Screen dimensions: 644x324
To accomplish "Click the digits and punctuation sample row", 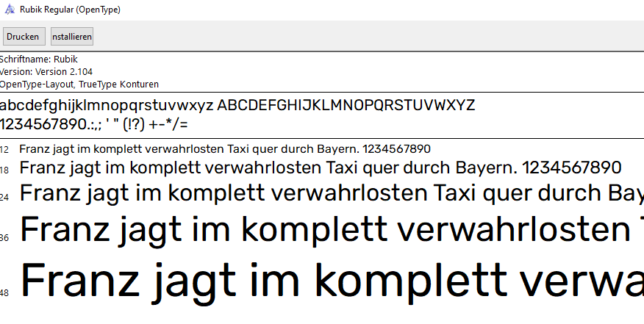I will (x=94, y=123).
